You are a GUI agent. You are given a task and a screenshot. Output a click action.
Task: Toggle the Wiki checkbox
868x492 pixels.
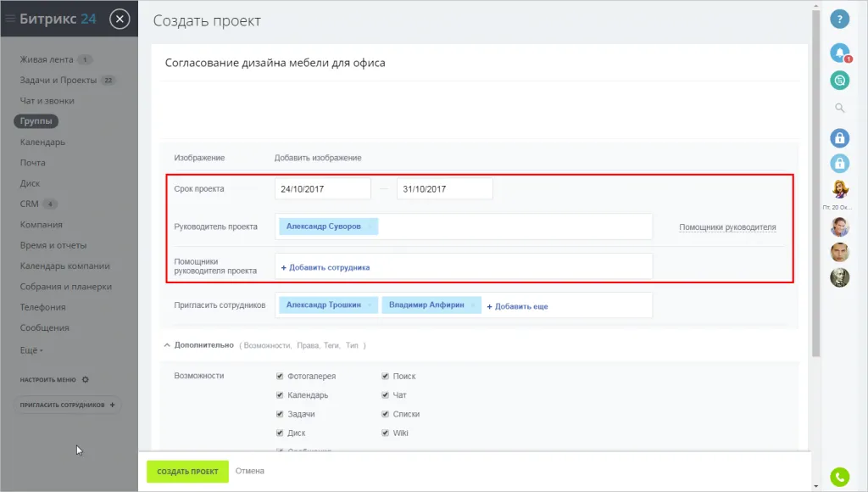tap(385, 433)
